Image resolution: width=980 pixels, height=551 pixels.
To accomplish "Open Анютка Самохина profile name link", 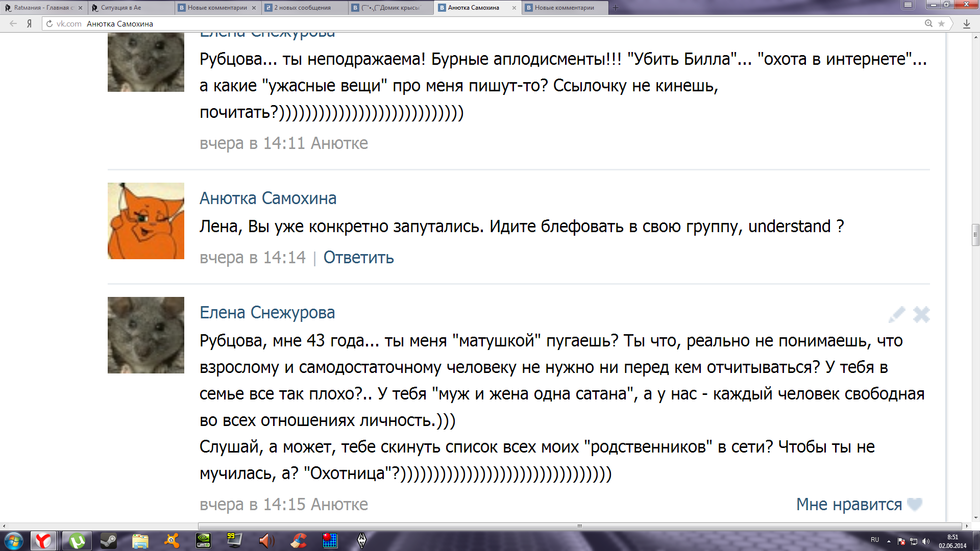I will tap(267, 198).
